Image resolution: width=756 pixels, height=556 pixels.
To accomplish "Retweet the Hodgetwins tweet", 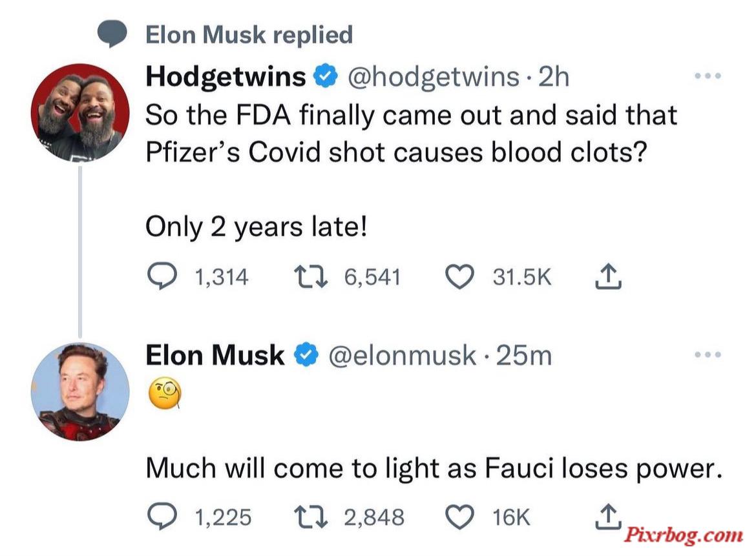I will (x=311, y=277).
